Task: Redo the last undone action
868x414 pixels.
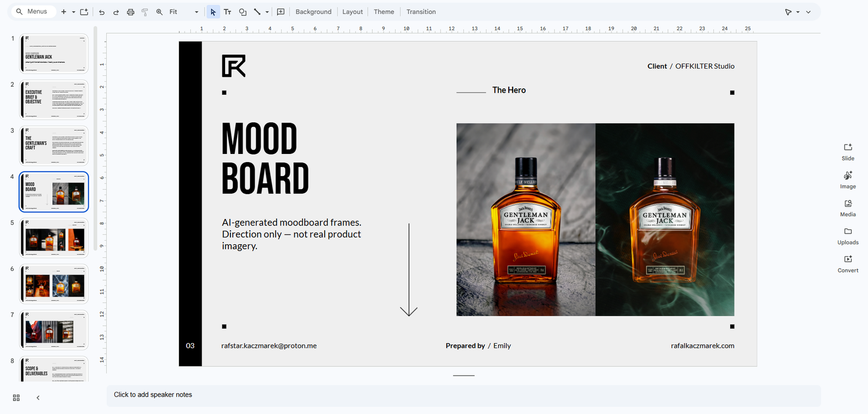Action: pos(116,12)
